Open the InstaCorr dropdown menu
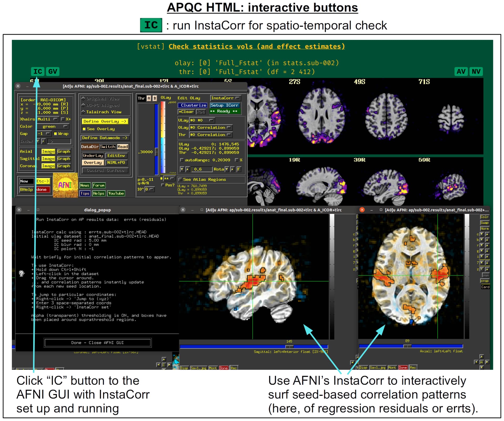 [225, 98]
